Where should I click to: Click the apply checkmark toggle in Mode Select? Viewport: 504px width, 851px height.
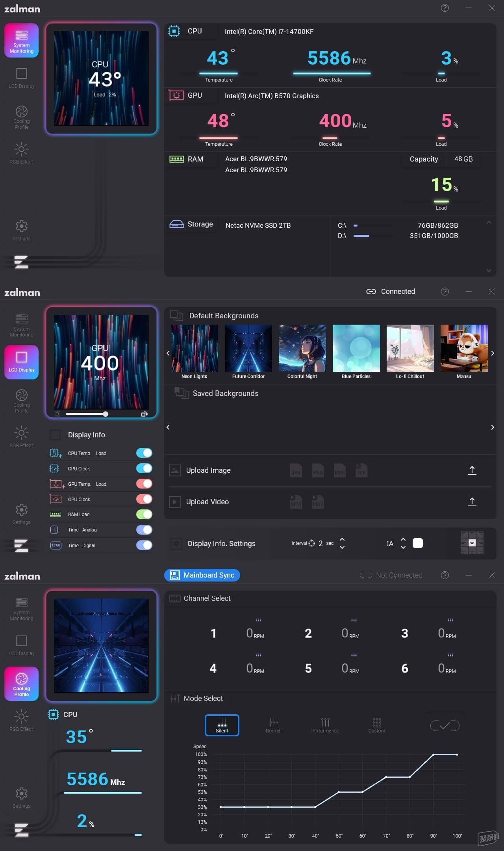(445, 726)
